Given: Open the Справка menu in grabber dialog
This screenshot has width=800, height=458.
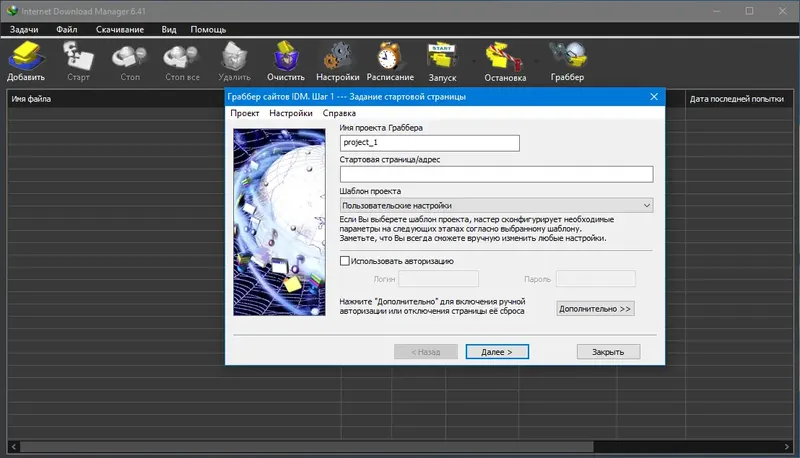Looking at the screenshot, I should tap(339, 113).
